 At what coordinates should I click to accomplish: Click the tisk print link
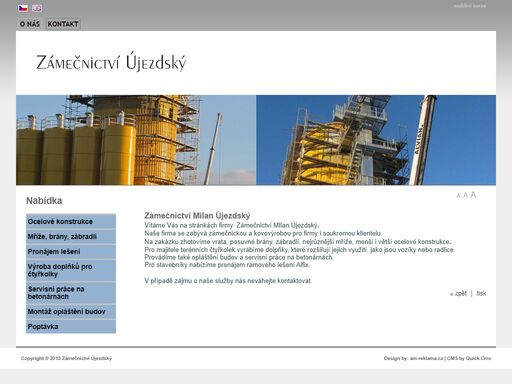481,293
